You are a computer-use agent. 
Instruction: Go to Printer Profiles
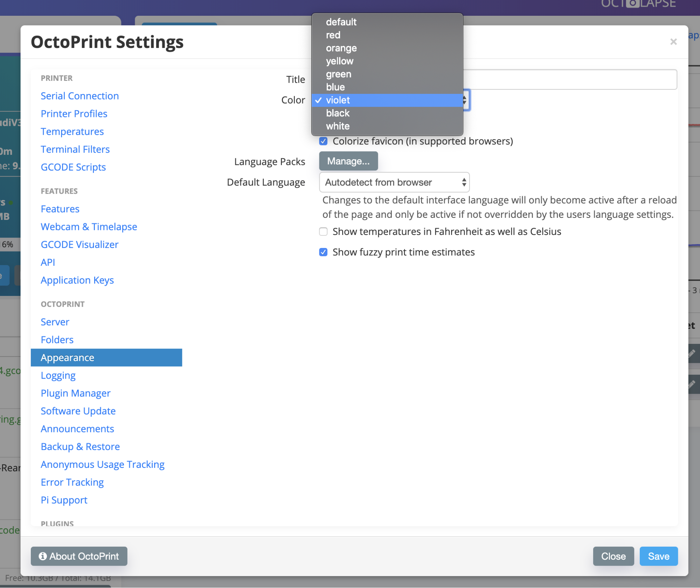74,114
